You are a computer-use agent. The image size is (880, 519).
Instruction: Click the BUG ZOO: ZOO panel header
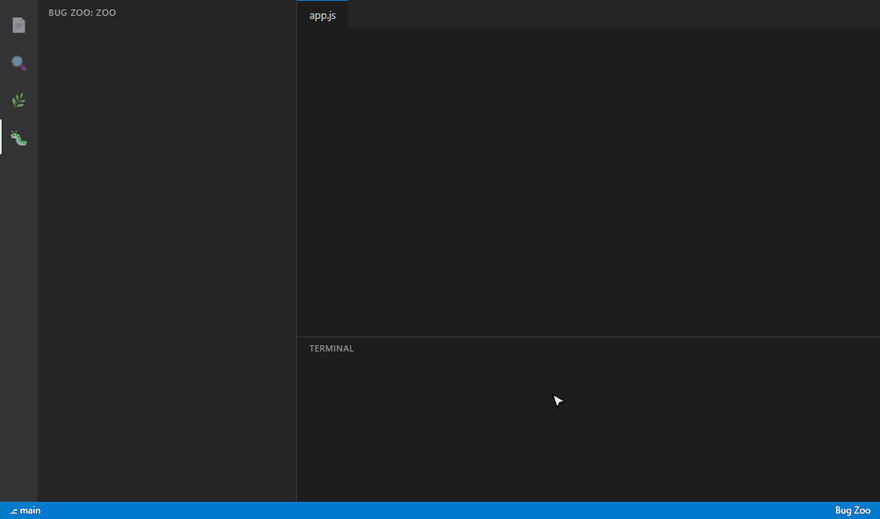coord(82,12)
